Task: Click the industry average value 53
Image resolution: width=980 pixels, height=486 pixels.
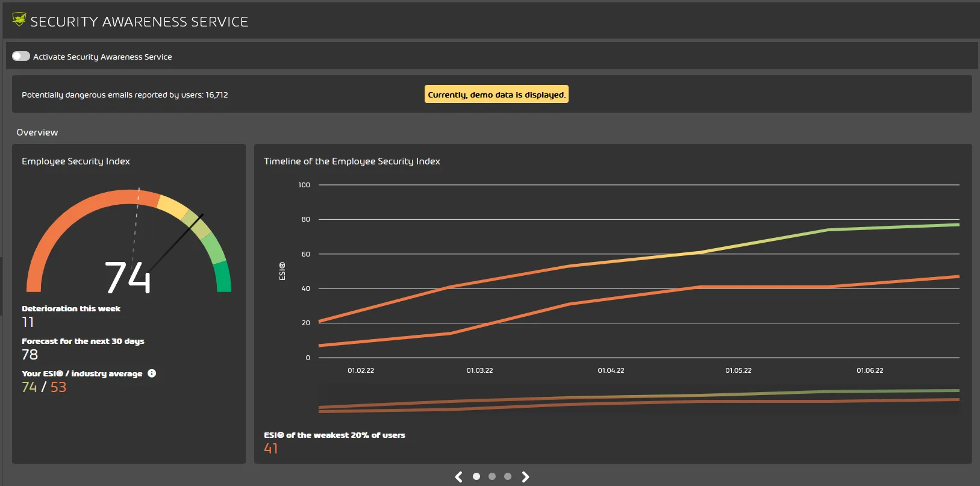Action: point(58,387)
